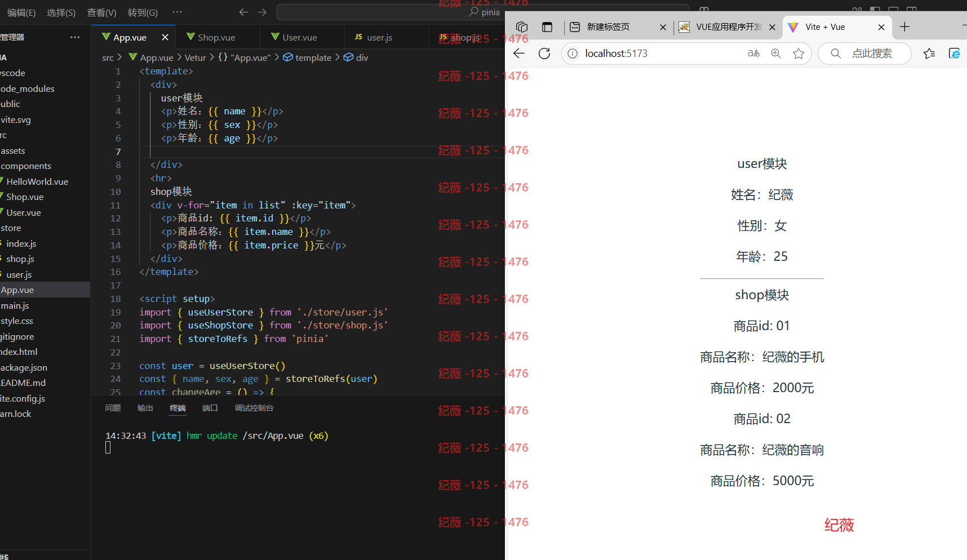Open the 调试控制台 panel tab
The width and height of the screenshot is (967, 560).
click(x=254, y=408)
